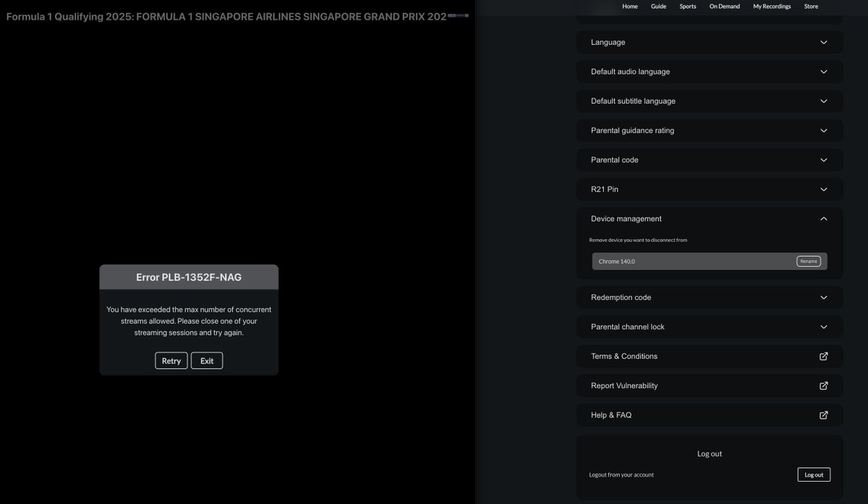
Task: Expand the R21 Pin section
Action: 710,189
